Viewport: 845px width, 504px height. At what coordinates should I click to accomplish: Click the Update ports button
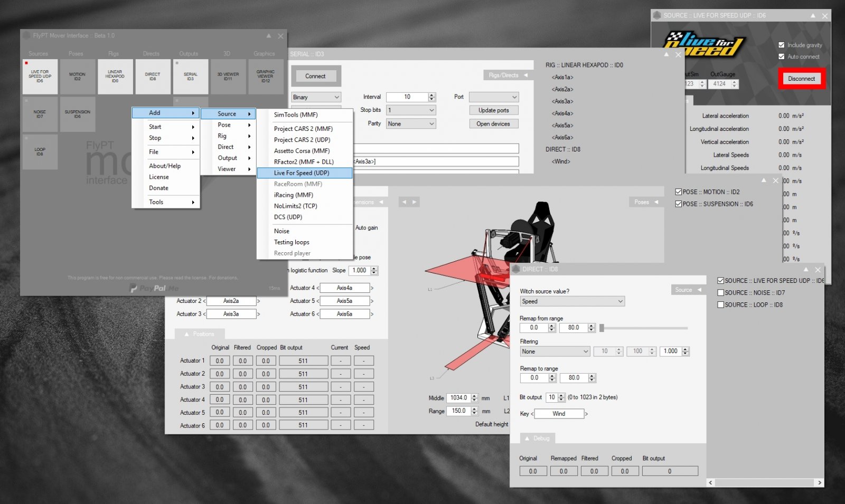494,110
